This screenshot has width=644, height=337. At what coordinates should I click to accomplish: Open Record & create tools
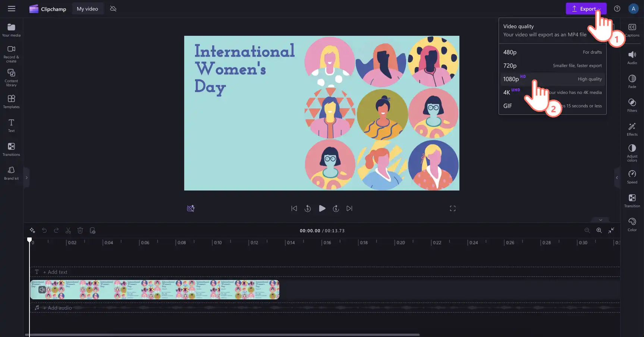pyautogui.click(x=11, y=54)
